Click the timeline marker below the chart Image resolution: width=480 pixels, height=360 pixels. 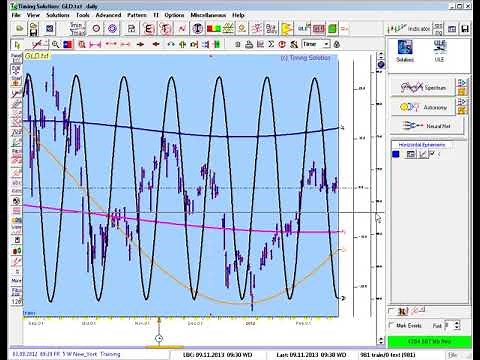159,338
